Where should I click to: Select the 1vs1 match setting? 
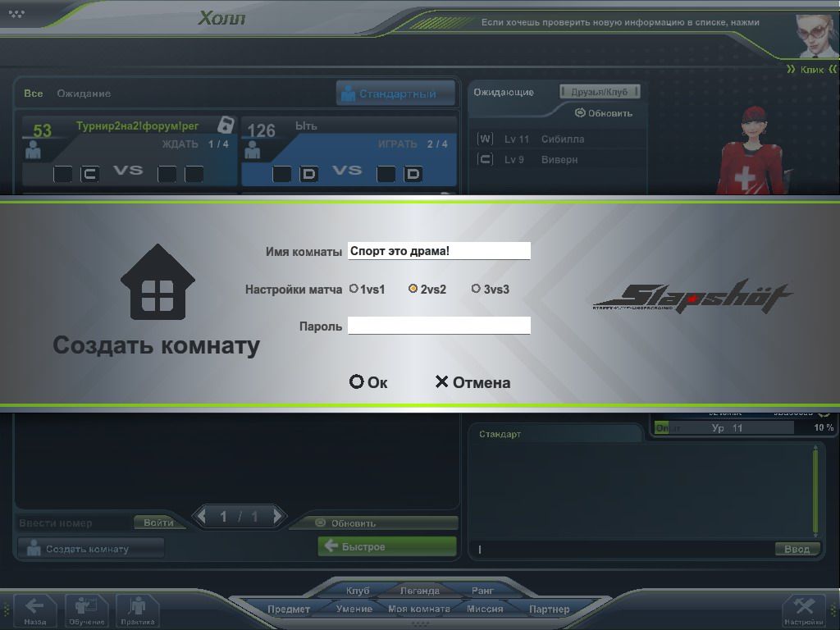(354, 289)
